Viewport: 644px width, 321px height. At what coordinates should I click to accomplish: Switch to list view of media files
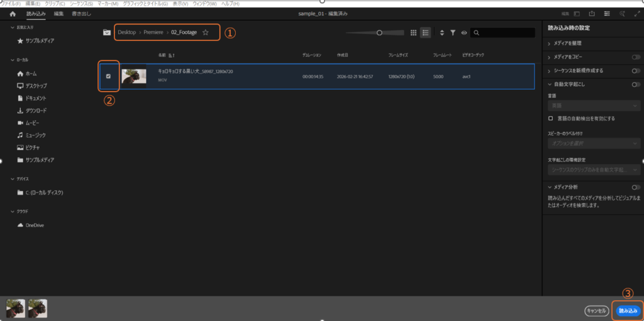click(425, 33)
